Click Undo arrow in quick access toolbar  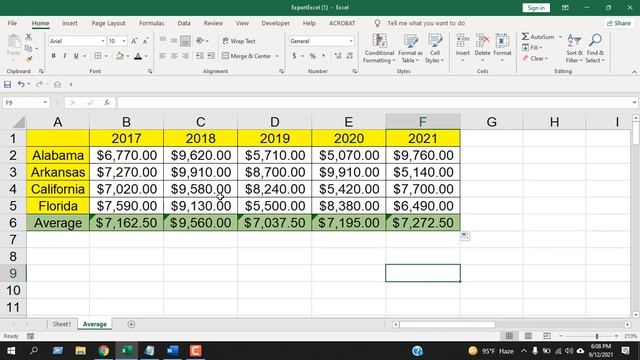tap(21, 84)
